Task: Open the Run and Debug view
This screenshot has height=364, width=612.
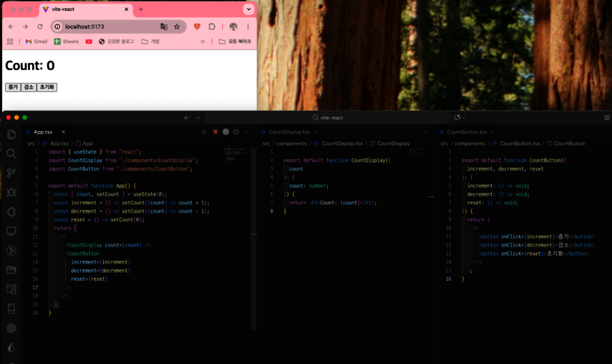Action: tap(11, 193)
